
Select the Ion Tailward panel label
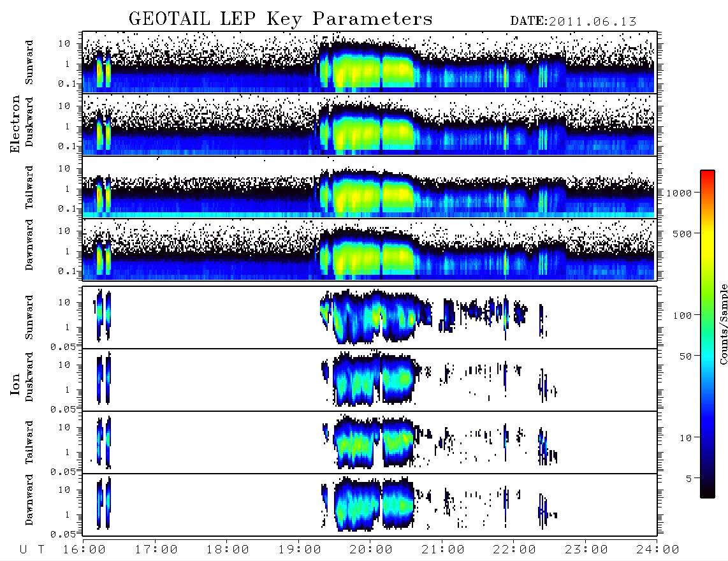tap(29, 442)
